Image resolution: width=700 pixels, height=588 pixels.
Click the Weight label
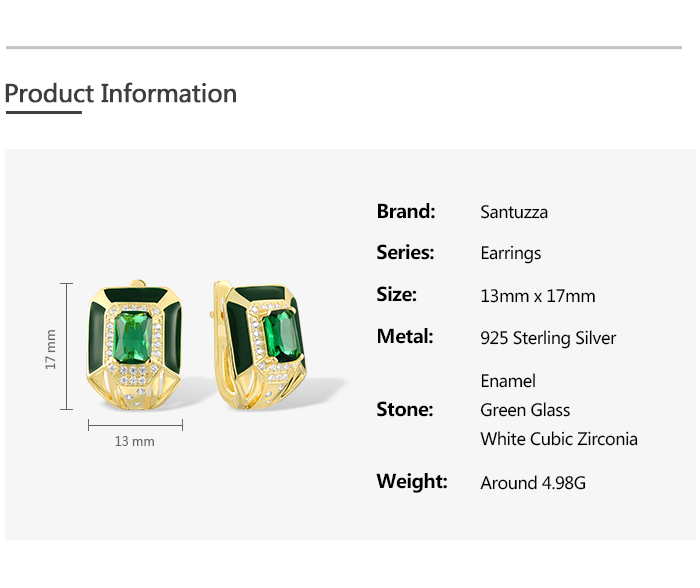(x=412, y=481)
